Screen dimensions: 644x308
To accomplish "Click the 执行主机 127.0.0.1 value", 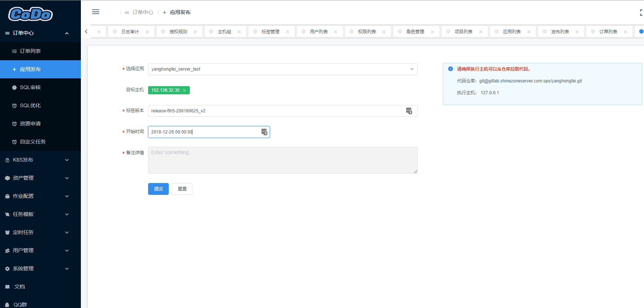I will 490,93.
